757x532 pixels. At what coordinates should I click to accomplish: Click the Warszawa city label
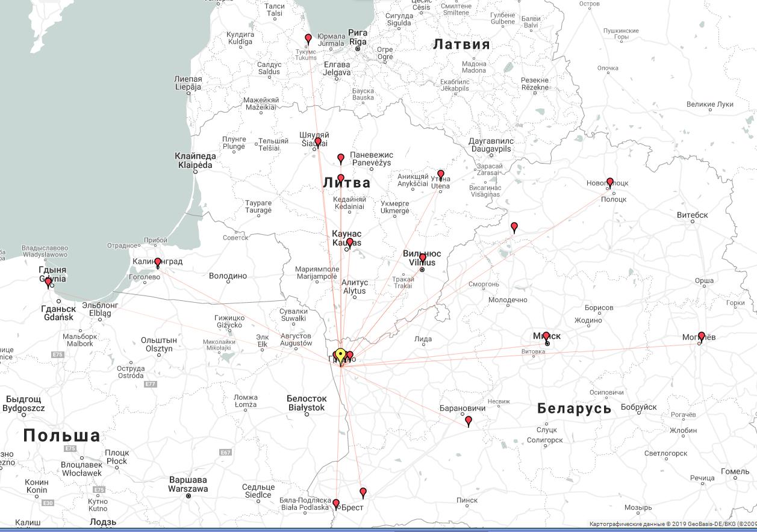click(x=188, y=484)
